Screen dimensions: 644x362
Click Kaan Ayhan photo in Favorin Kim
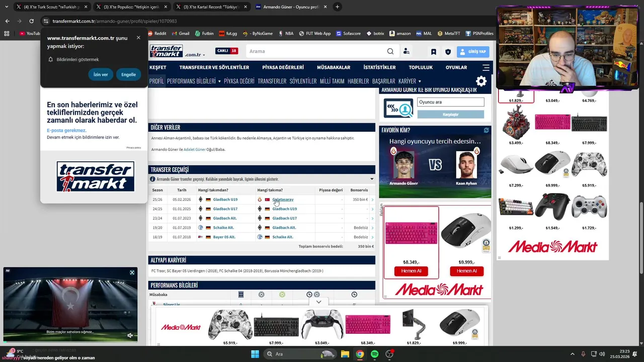466,164
